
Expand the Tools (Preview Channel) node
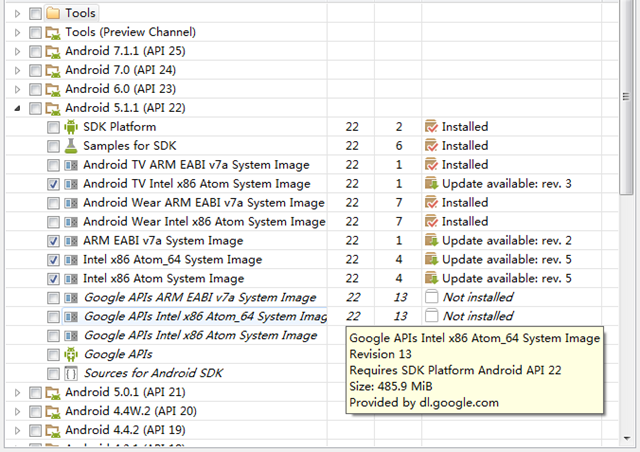[17, 32]
